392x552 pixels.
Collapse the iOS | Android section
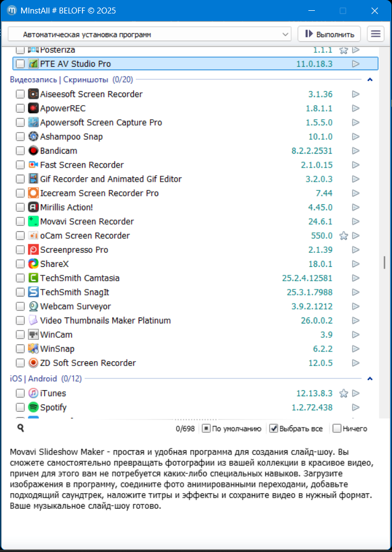(370, 378)
